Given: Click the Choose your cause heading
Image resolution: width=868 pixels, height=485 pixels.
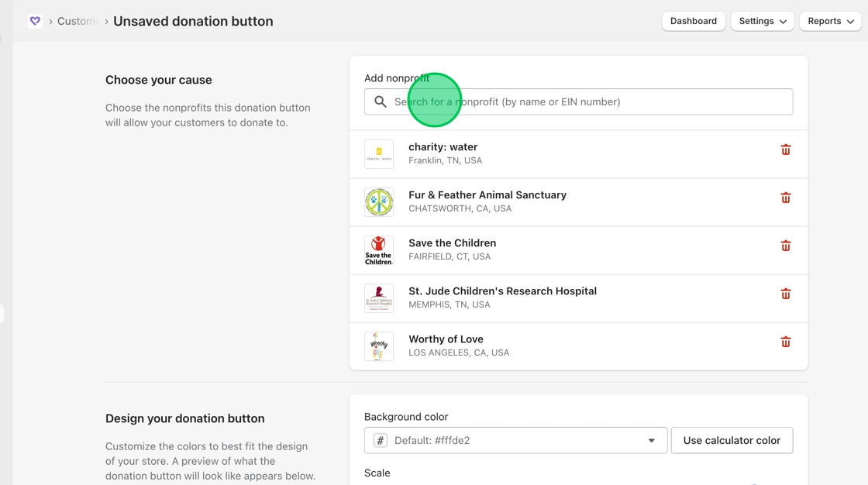Looking at the screenshot, I should coord(159,80).
